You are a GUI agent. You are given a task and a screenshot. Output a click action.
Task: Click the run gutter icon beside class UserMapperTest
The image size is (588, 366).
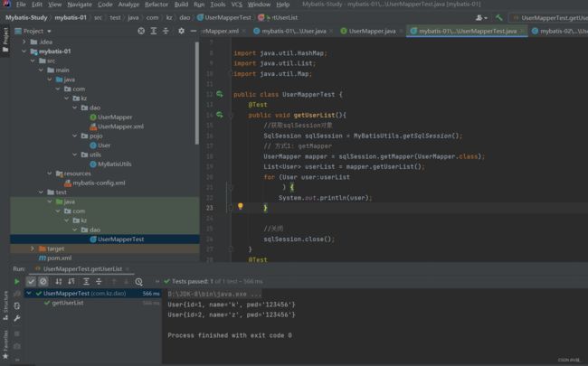pos(220,94)
